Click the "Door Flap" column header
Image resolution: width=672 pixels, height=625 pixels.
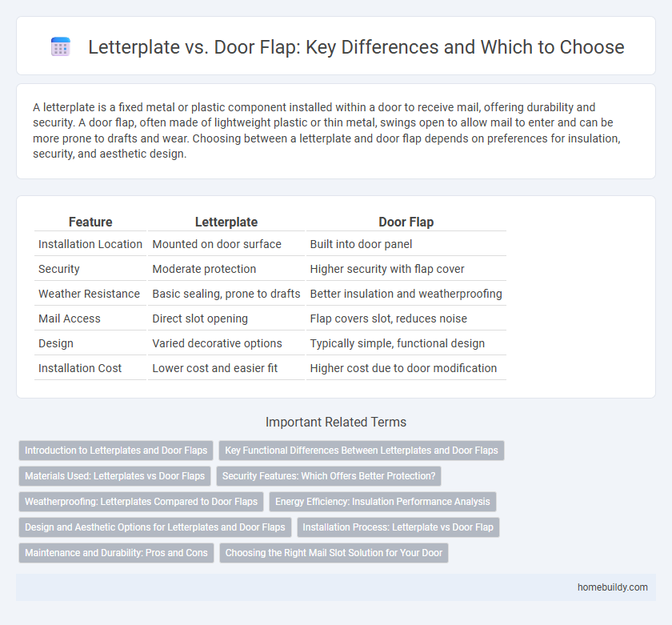click(406, 222)
